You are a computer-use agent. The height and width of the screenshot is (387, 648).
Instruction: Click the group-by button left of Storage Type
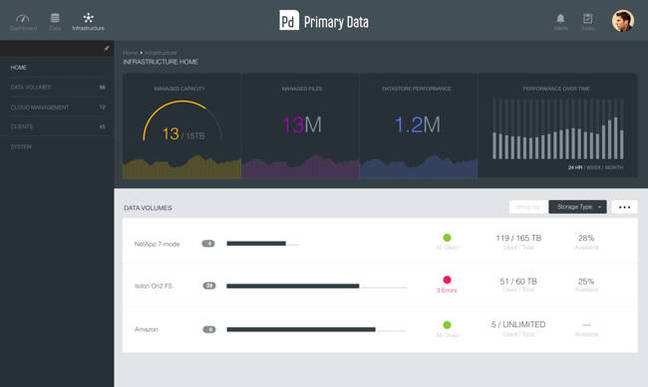coord(528,207)
